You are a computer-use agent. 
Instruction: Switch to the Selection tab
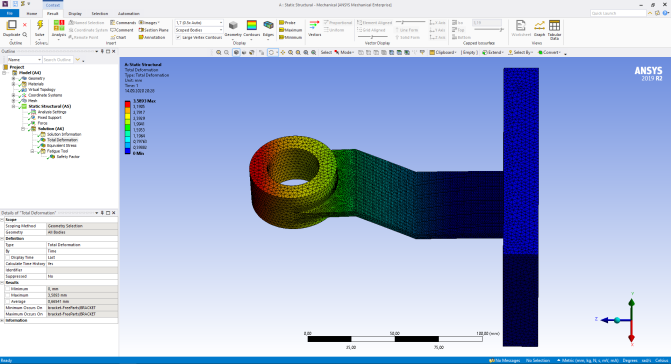(x=100, y=14)
